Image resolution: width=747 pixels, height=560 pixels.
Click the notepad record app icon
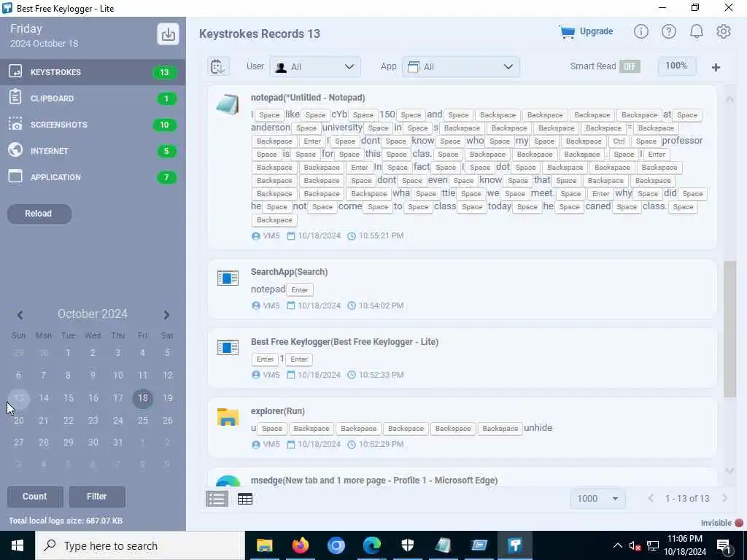pos(228,105)
